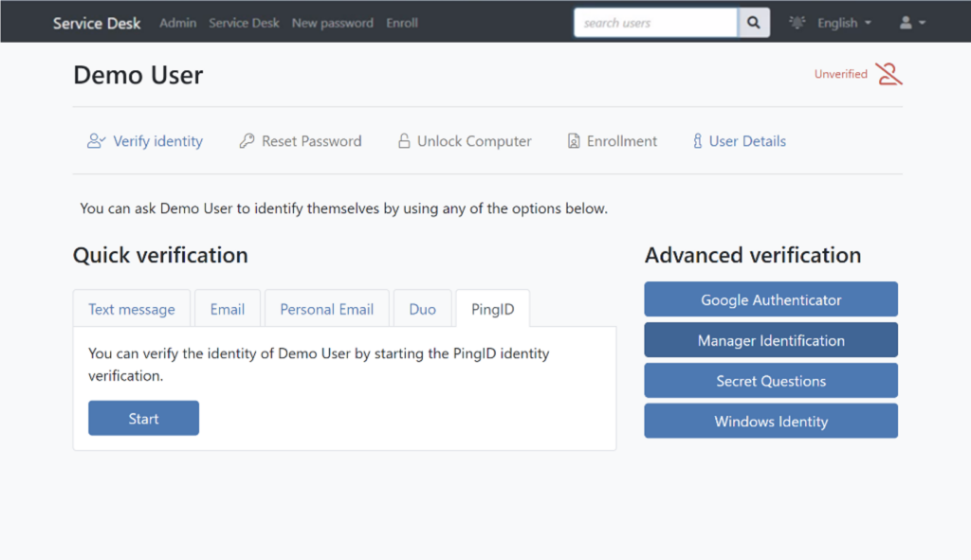Open the Admin navigation link

(x=177, y=23)
